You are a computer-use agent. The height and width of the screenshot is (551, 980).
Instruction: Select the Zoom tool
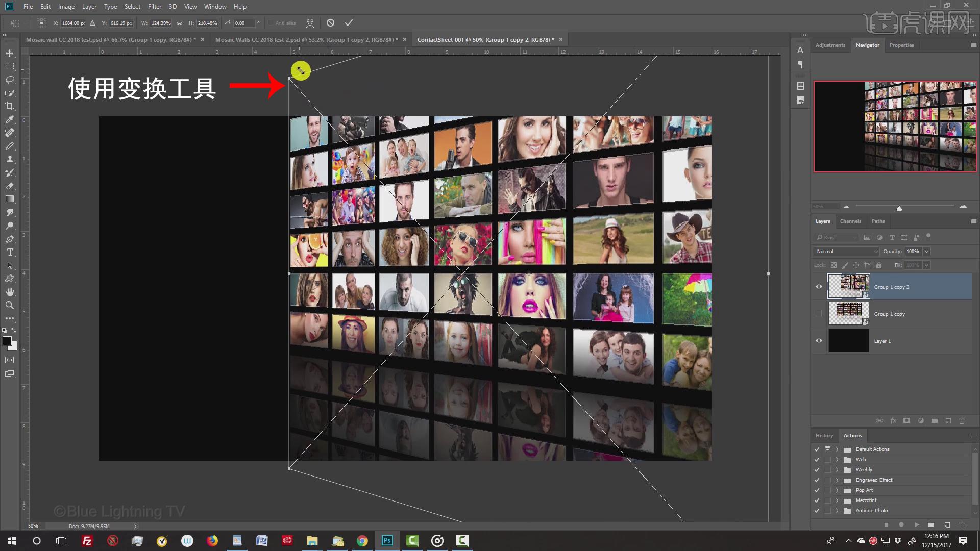click(x=10, y=305)
